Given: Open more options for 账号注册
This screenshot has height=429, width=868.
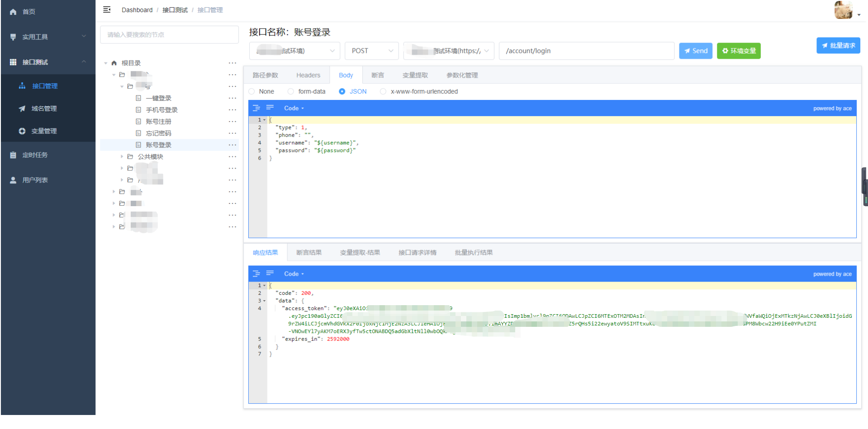Looking at the screenshot, I should pos(232,122).
